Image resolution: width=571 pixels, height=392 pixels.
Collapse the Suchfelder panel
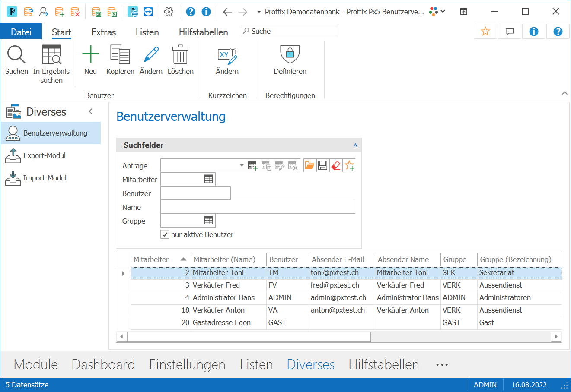(355, 145)
